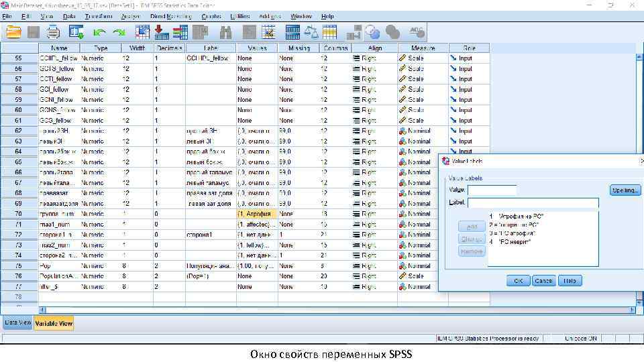Click the Split file toolbar icon
This screenshot has height=362, width=644.
coord(292,32)
